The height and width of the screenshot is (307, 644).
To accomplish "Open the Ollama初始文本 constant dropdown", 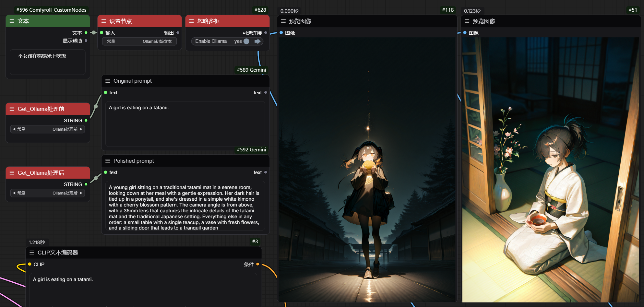I will [139, 41].
